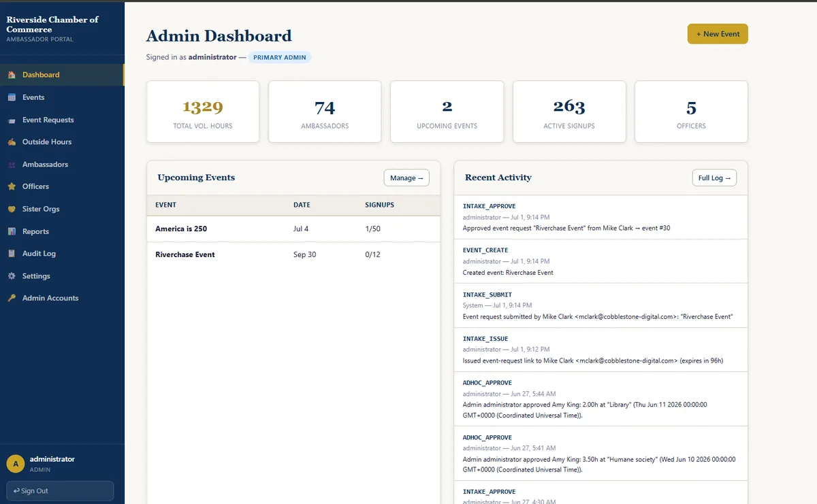Select the America is 250 event row
This screenshot has height=504, width=817.
[293, 229]
